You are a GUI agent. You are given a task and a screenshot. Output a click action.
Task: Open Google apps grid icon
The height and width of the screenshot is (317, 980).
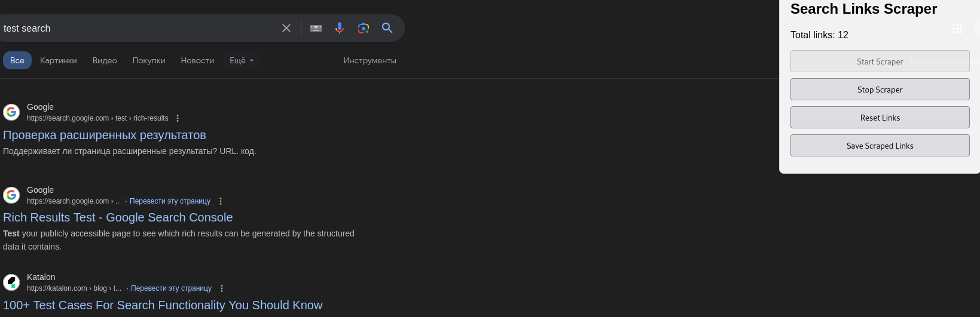(x=957, y=28)
